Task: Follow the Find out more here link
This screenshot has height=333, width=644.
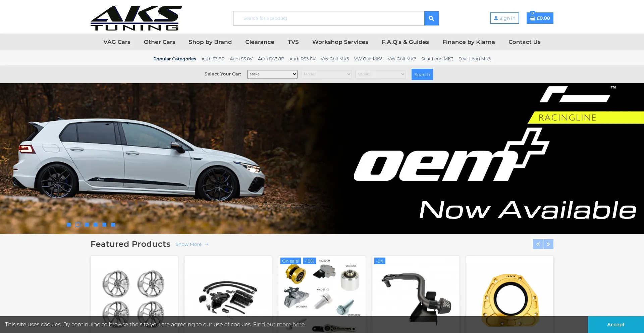Action: point(279,324)
